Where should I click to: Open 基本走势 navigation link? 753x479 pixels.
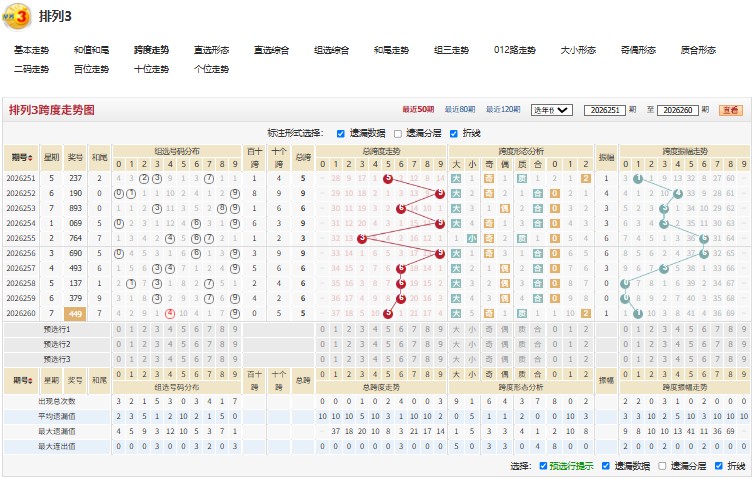click(31, 50)
